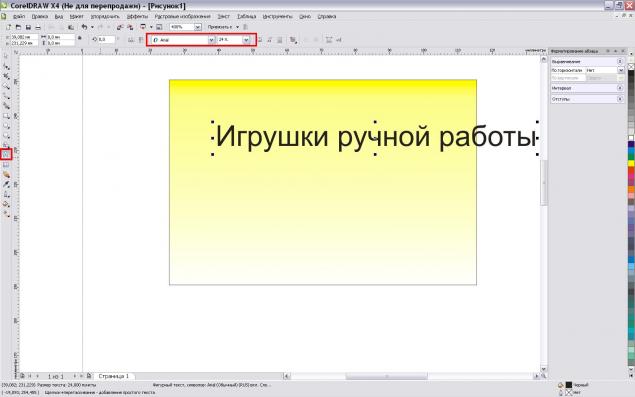Activate the Text tool in the toolbox
Screen dimensions: 635x397
point(6,154)
